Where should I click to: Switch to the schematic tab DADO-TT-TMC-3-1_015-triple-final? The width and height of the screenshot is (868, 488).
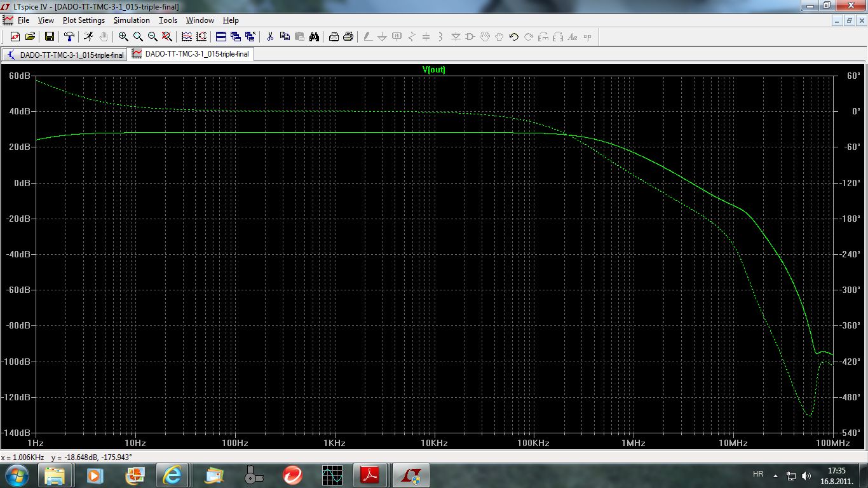click(x=65, y=55)
